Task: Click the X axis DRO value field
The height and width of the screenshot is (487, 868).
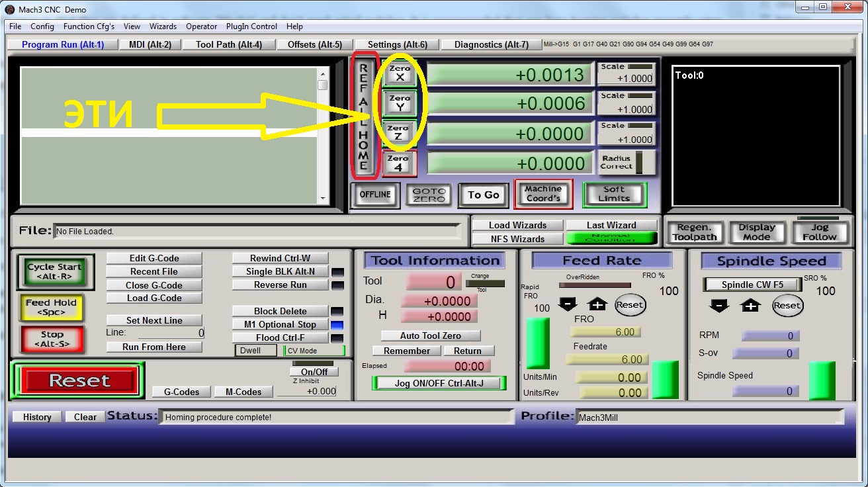Action: (x=509, y=74)
